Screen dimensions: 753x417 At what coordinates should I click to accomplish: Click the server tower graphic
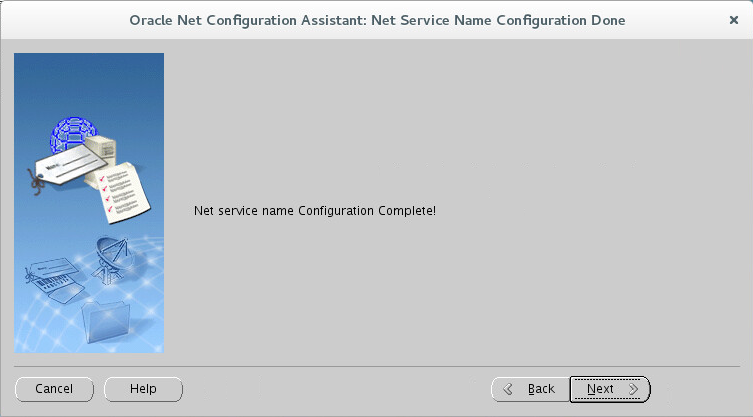[x=102, y=154]
